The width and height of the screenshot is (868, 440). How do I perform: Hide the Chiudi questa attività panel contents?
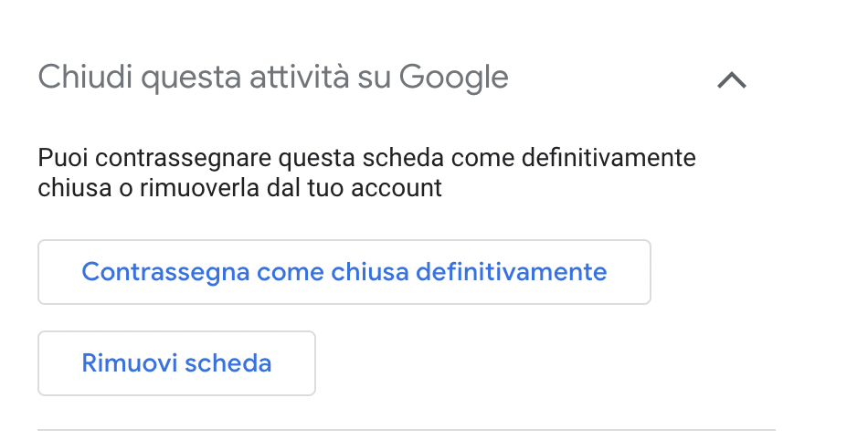(x=731, y=80)
